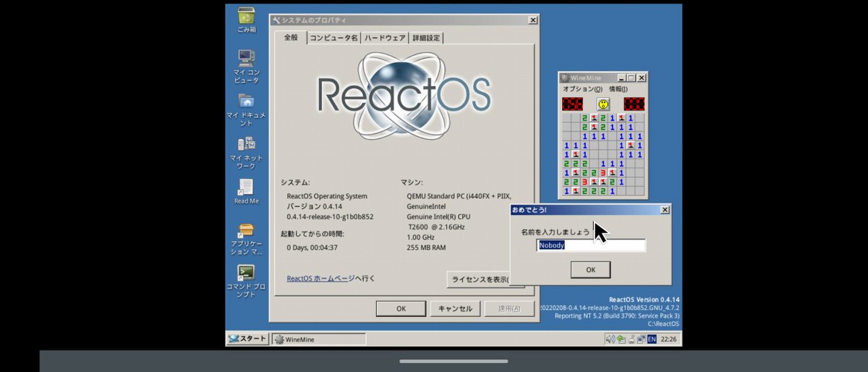
Task: Click the ライセンスを表示 button
Action: tap(481, 279)
